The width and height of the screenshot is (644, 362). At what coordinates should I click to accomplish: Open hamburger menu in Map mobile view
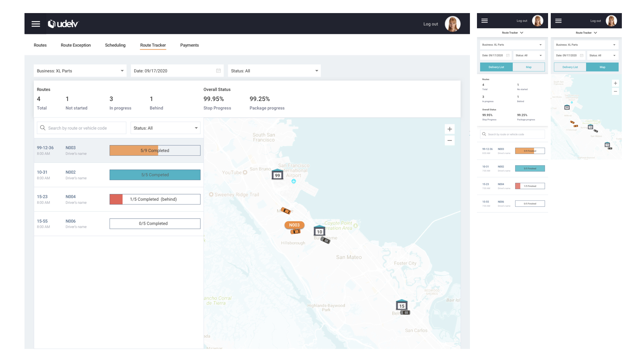click(558, 21)
